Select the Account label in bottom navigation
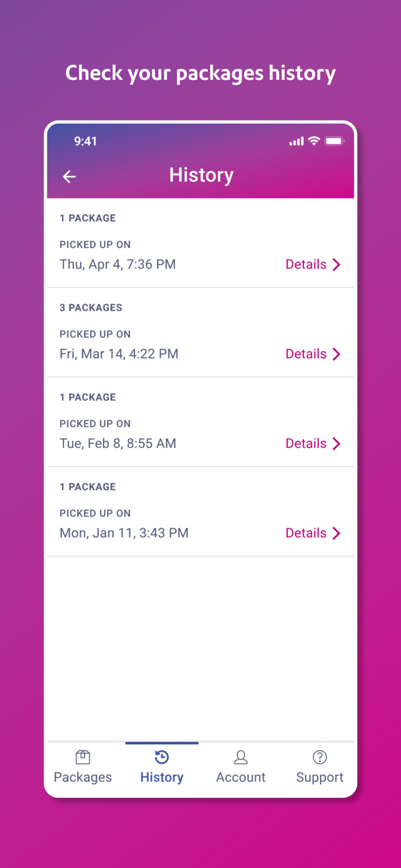Image resolution: width=401 pixels, height=868 pixels. [241, 777]
